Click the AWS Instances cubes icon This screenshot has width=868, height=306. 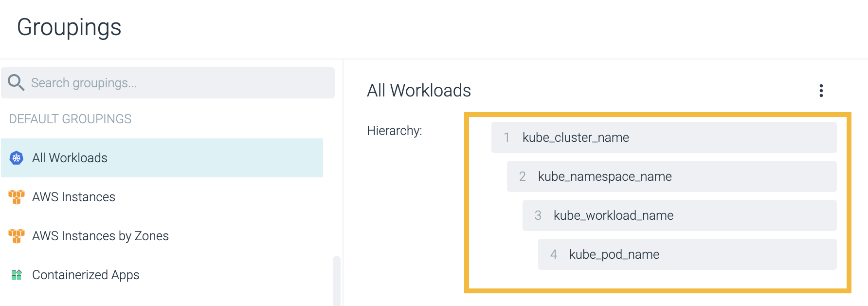click(17, 197)
